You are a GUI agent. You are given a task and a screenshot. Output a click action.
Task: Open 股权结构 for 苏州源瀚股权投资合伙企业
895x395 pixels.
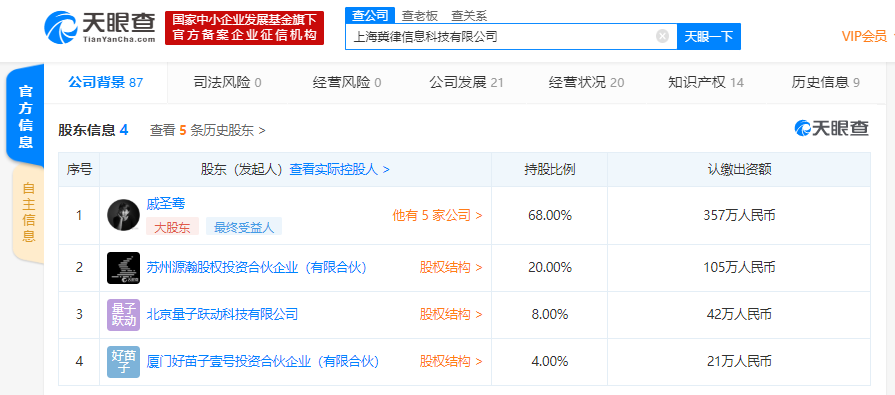[x=451, y=267]
